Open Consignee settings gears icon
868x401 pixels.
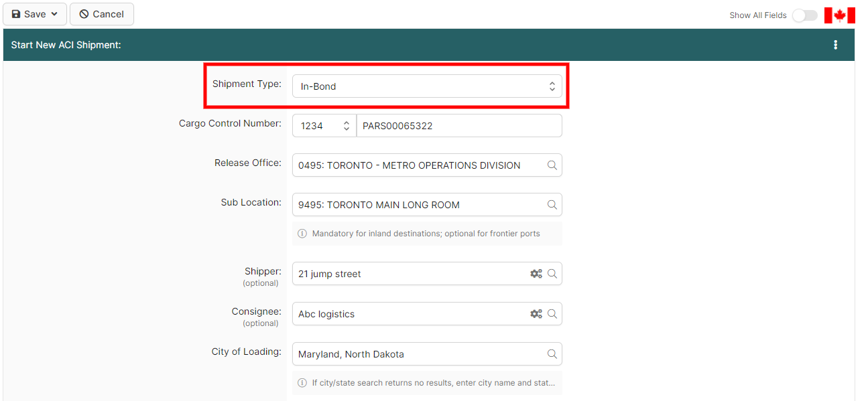[536, 314]
